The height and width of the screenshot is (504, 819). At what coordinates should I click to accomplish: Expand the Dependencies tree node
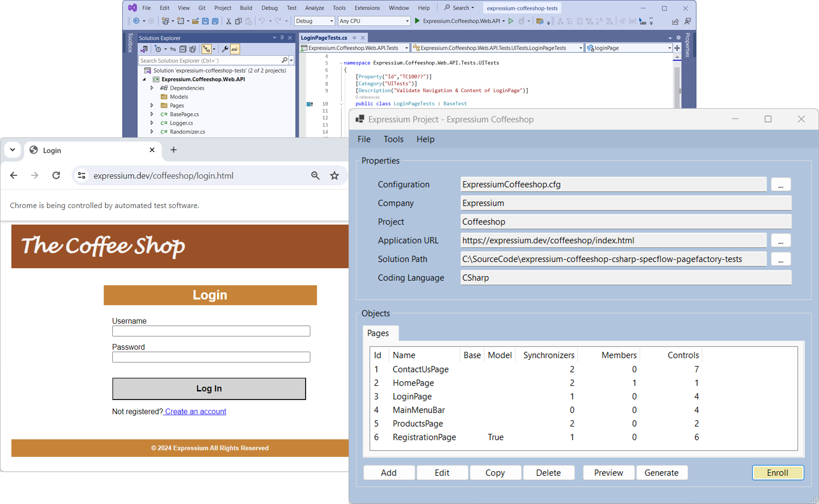coord(152,88)
